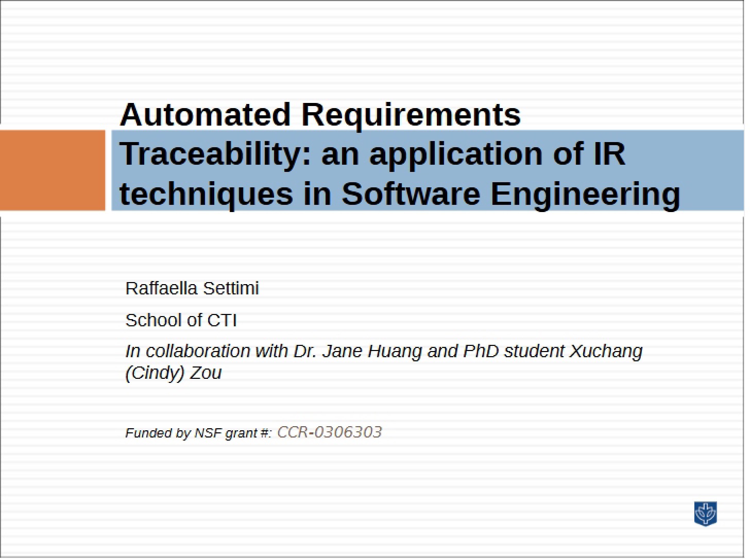
Task: Click the blue shield logo icon
Action: click(706, 514)
